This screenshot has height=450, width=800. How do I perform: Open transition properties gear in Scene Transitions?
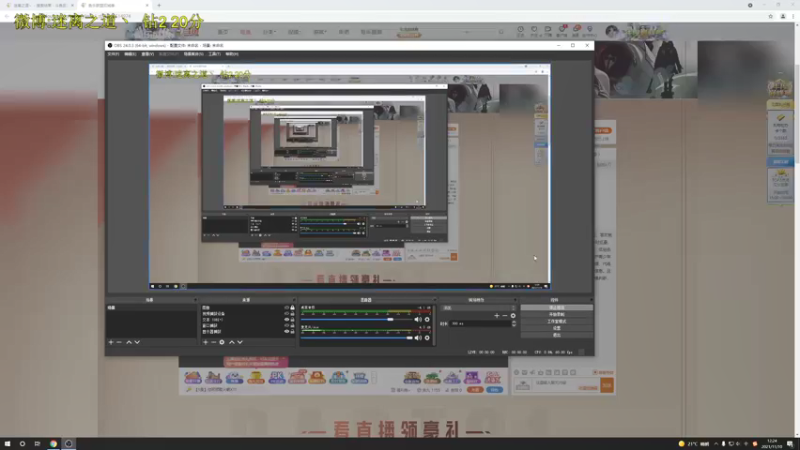tap(513, 316)
